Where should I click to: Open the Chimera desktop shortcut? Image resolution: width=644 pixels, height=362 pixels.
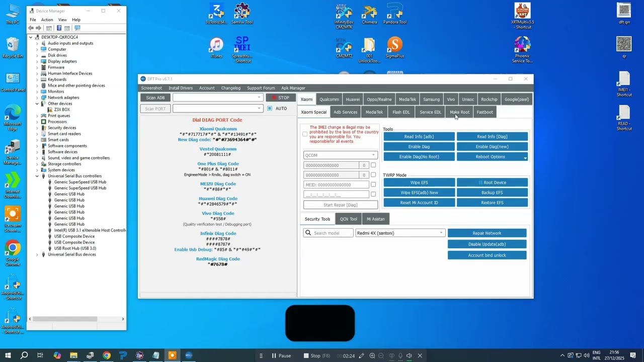pos(369,14)
